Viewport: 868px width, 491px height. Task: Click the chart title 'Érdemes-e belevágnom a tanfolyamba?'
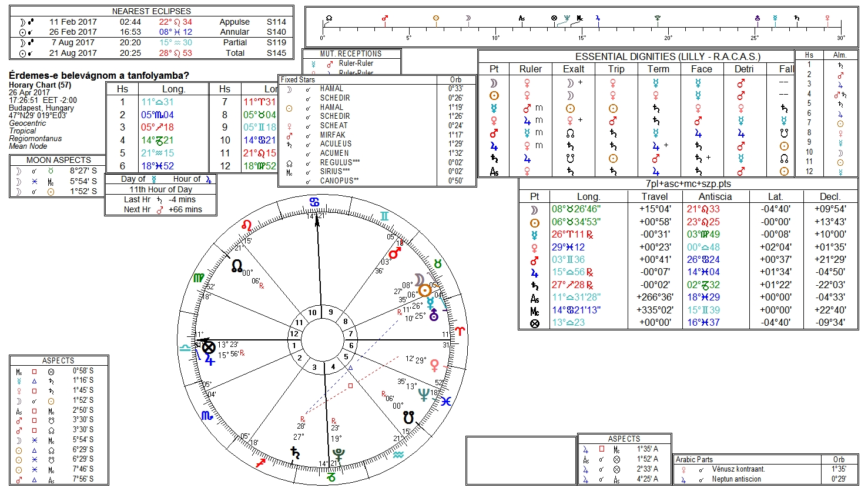point(99,76)
